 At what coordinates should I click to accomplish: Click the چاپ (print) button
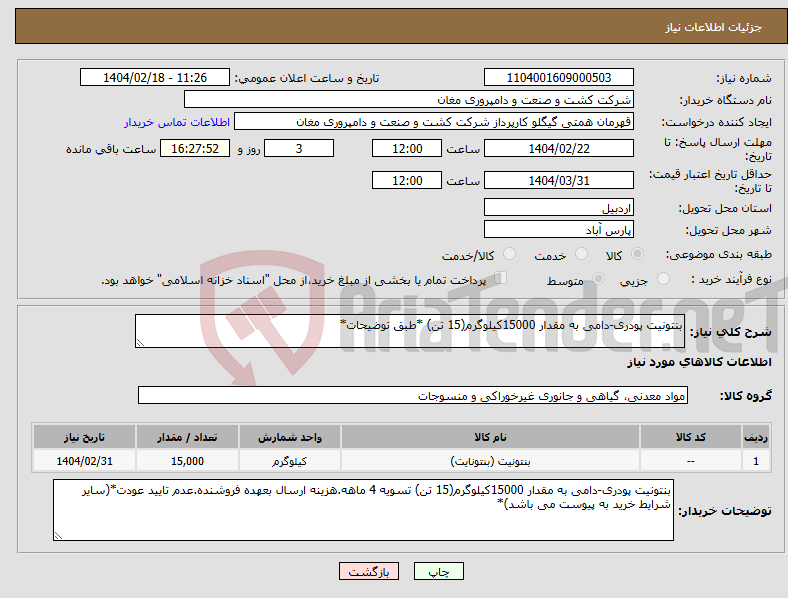coord(439,571)
